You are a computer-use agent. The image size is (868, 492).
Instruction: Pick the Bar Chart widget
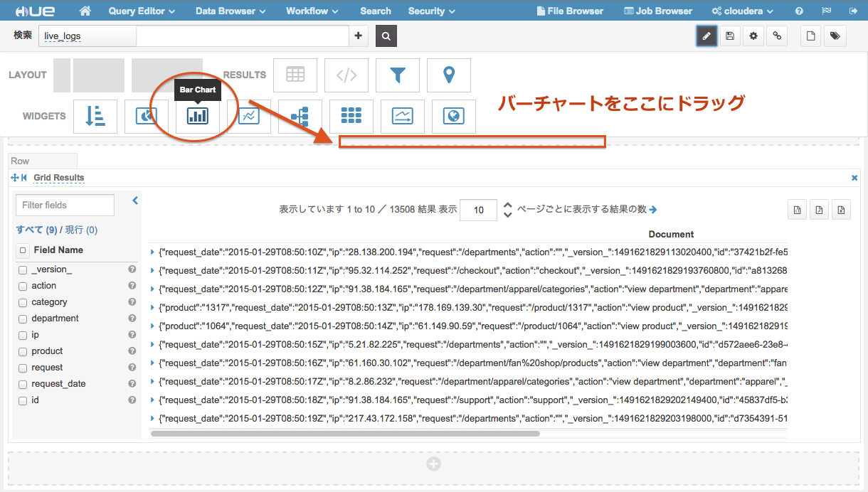pyautogui.click(x=198, y=116)
